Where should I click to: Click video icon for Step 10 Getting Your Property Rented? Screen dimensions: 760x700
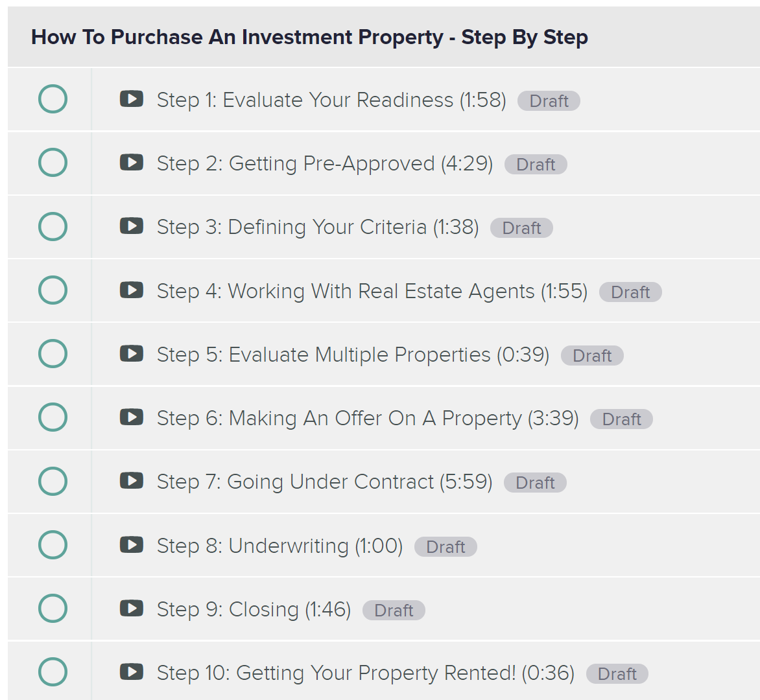132,672
